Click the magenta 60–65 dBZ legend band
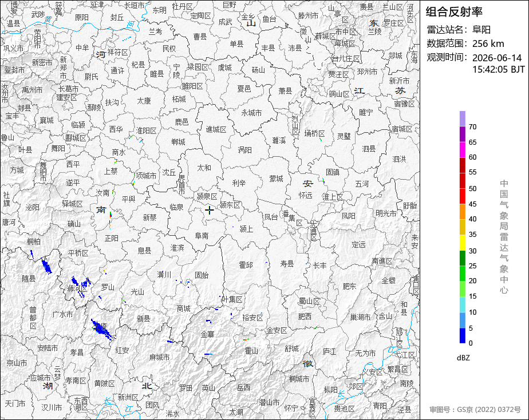The height and width of the screenshot is (420, 529). coord(462,150)
